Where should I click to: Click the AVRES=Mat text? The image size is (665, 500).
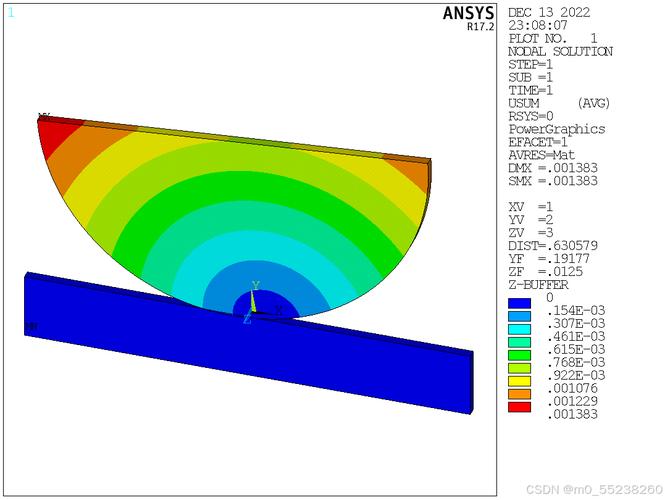click(x=542, y=155)
